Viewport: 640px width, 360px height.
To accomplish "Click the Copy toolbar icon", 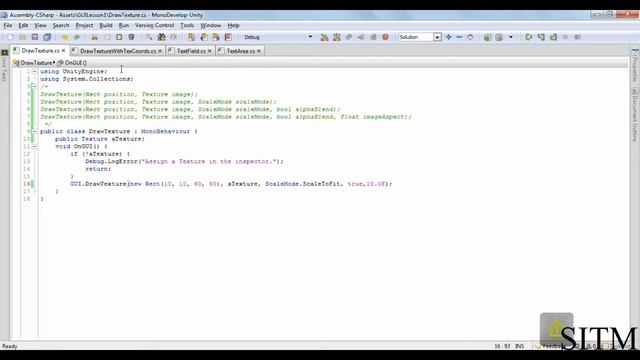I will (107, 37).
